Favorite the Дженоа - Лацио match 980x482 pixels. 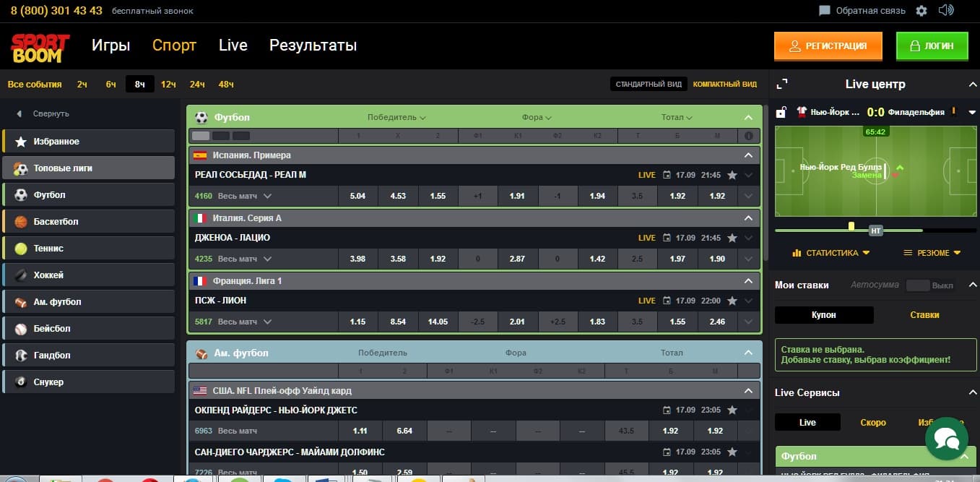[732, 238]
